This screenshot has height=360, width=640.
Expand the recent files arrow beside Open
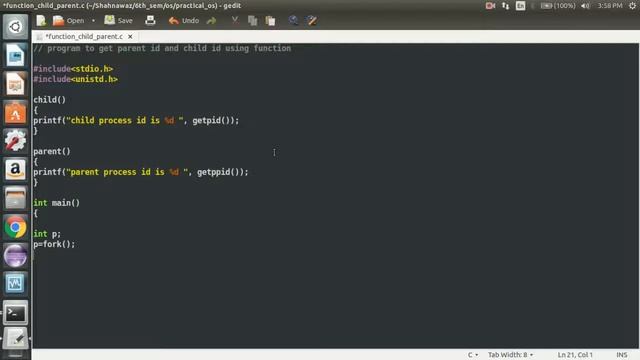pos(93,20)
